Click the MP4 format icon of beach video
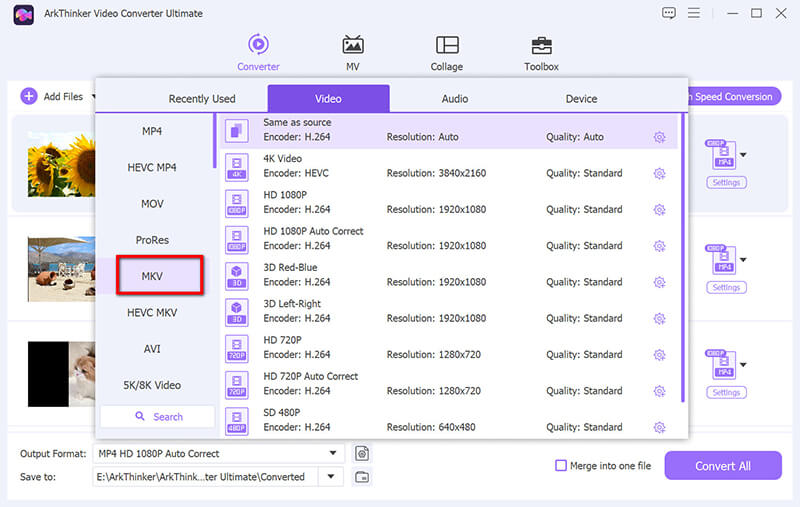 pos(721,259)
